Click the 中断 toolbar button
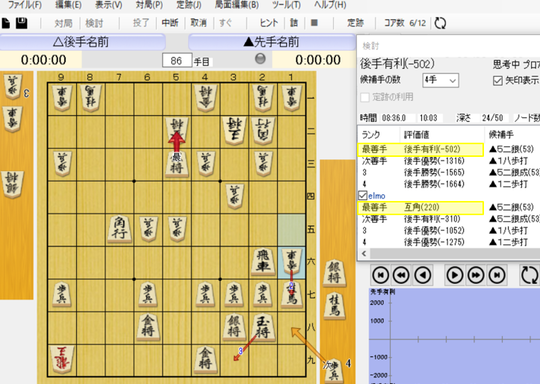Image resolution: width=540 pixels, height=384 pixels. (170, 23)
